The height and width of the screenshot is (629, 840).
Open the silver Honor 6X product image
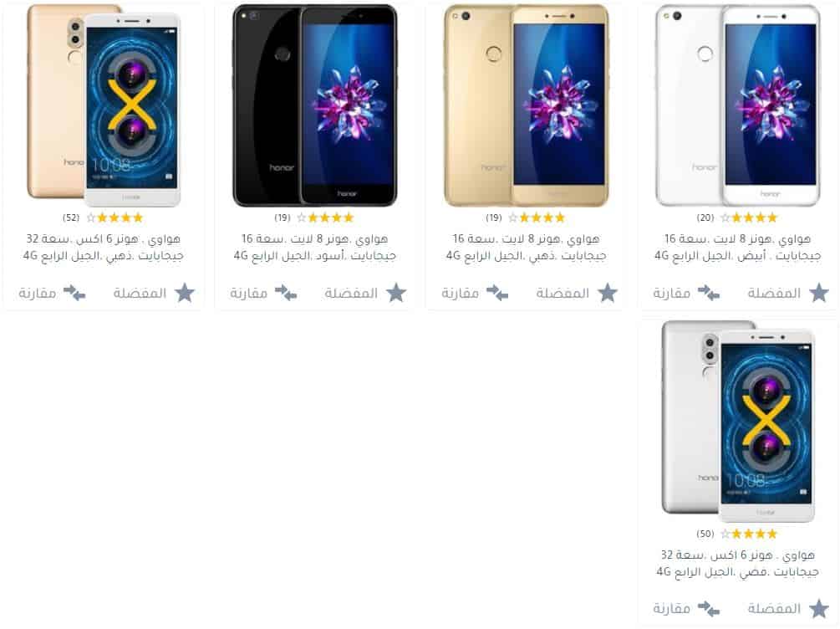point(738,422)
